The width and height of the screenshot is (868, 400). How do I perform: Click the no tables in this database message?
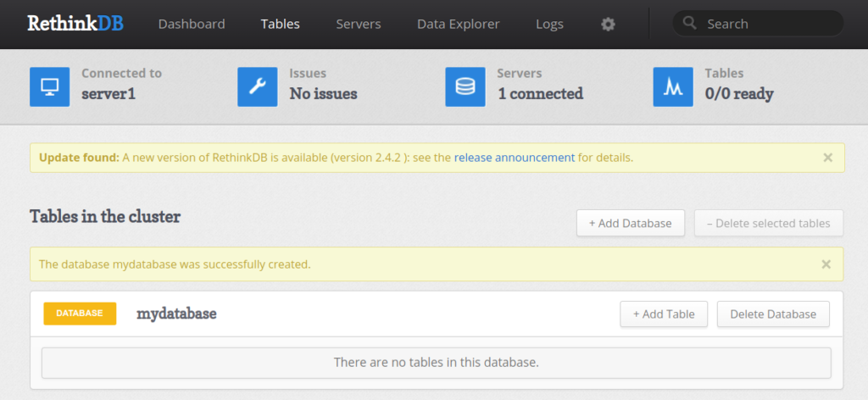click(x=437, y=363)
